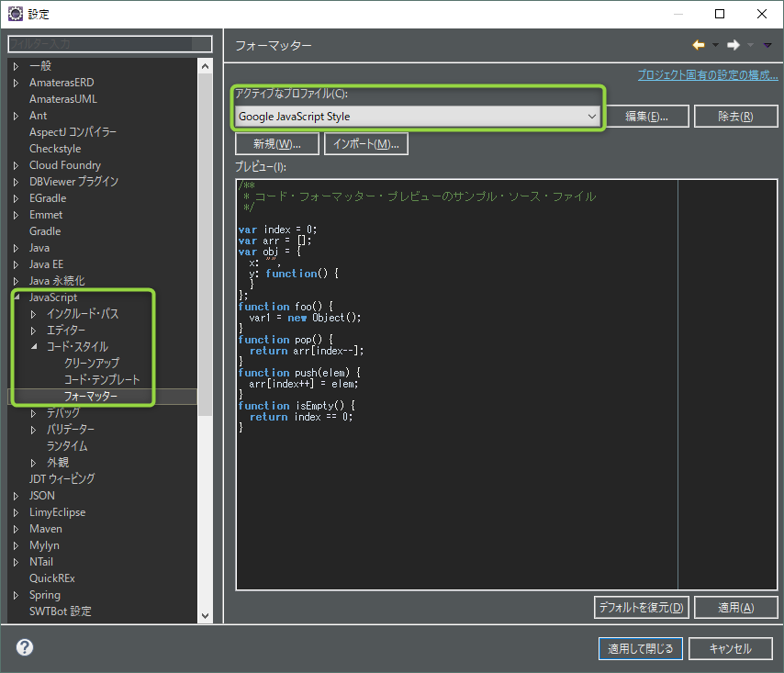Expand the NTail tree node
Viewport: 784px width, 673px height.
[16, 562]
